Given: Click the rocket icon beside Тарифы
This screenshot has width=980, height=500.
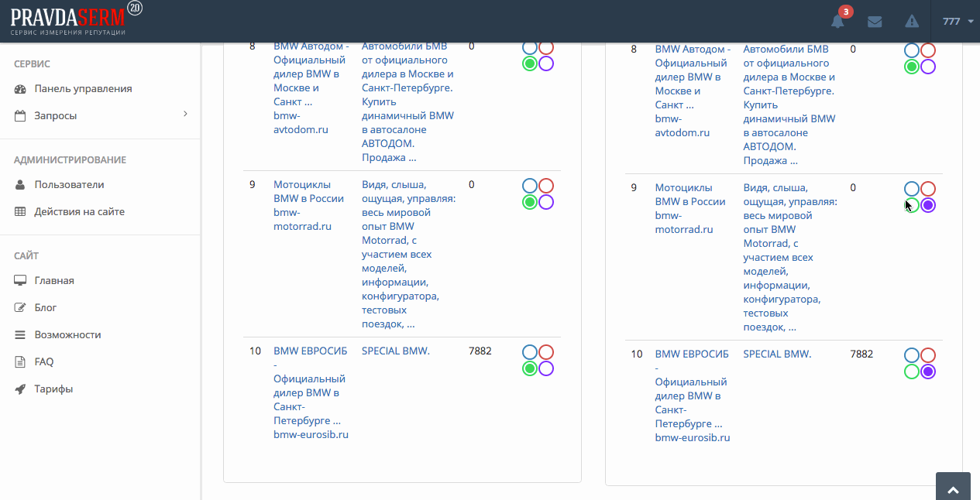Looking at the screenshot, I should point(20,389).
